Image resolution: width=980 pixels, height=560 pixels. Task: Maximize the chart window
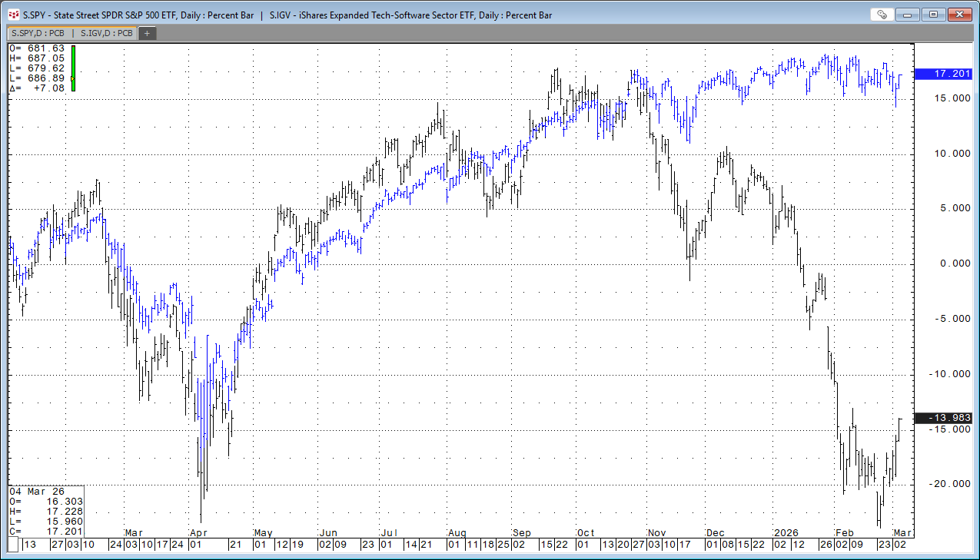pyautogui.click(x=934, y=14)
